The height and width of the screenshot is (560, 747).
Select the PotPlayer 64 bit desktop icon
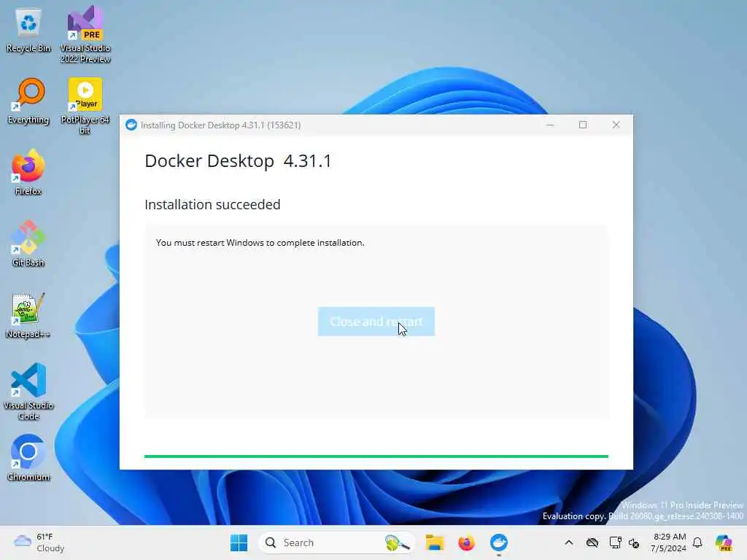[x=85, y=106]
